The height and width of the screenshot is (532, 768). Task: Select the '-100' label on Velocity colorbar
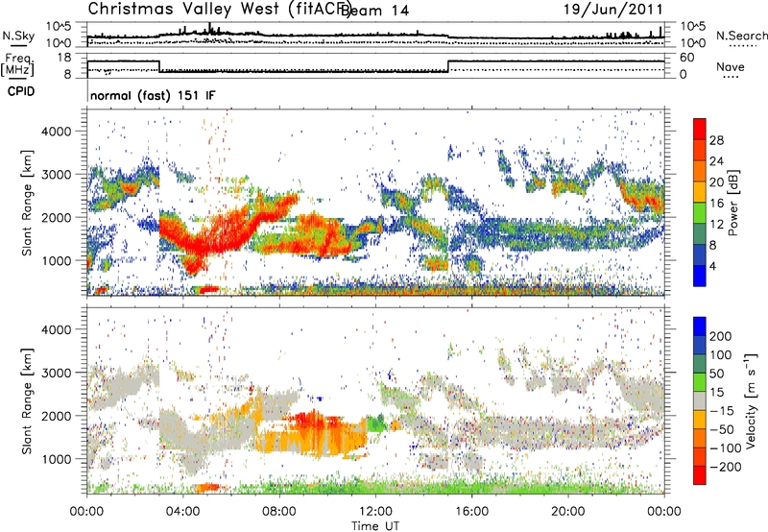tap(726, 448)
